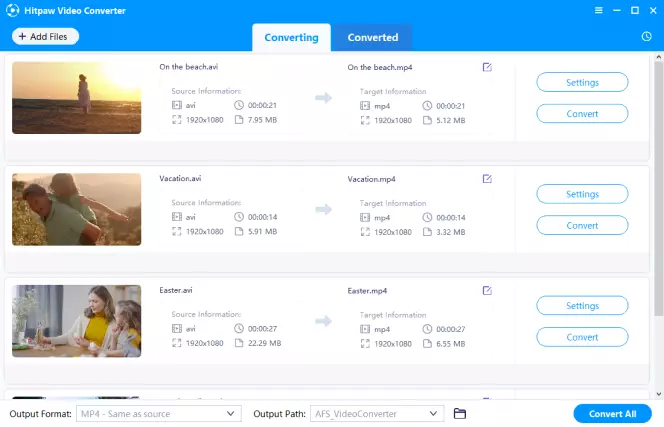Click source file size icon of Vacation.avi
Image resolution: width=664 pixels, height=427 pixels.
(239, 231)
